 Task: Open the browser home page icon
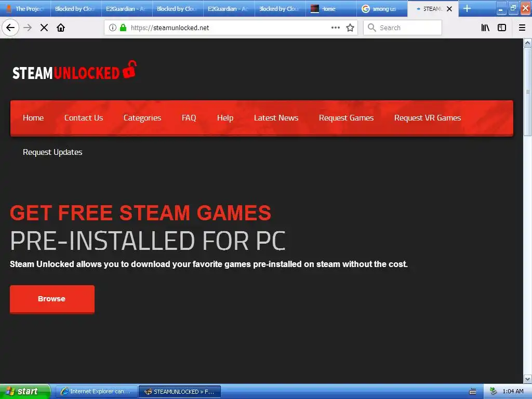[x=61, y=28]
